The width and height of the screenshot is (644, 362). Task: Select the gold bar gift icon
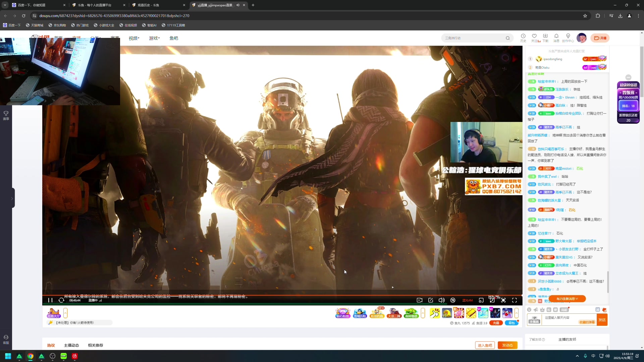coord(471,313)
